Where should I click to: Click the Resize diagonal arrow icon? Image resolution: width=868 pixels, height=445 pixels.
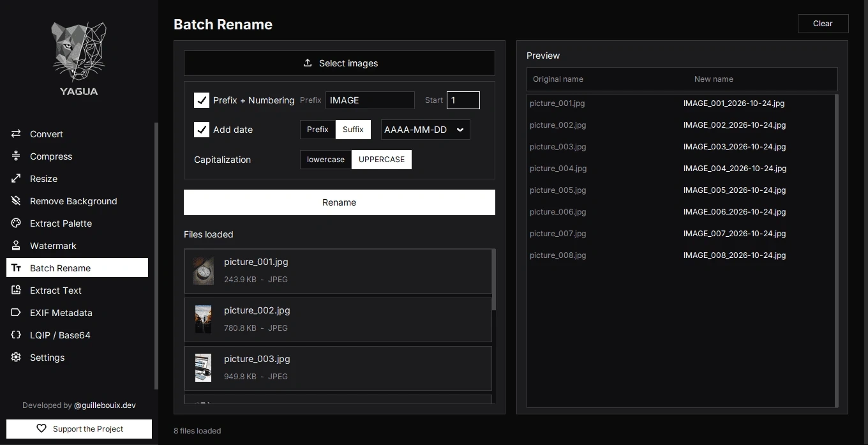click(16, 179)
